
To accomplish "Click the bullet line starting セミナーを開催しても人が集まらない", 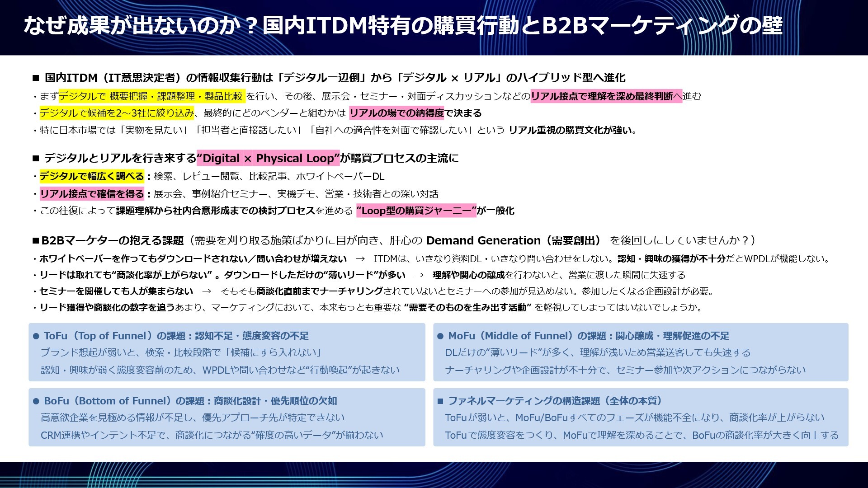I will [116, 291].
